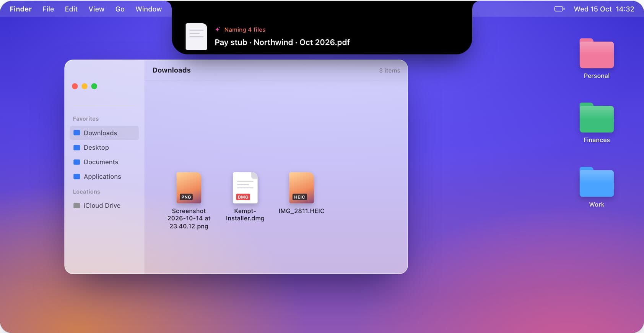This screenshot has width=644, height=333.
Task: Click the sparkle icon beside Naming 4 files
Action: [x=218, y=29]
